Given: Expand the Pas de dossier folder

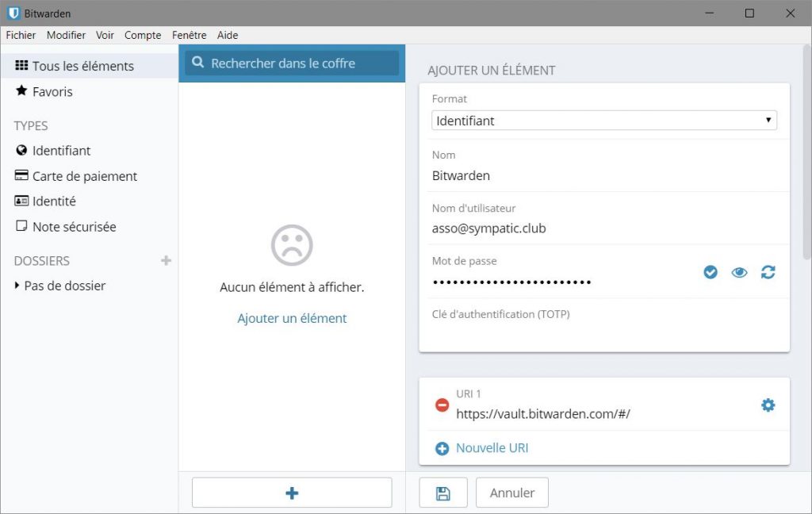Looking at the screenshot, I should tap(63, 286).
